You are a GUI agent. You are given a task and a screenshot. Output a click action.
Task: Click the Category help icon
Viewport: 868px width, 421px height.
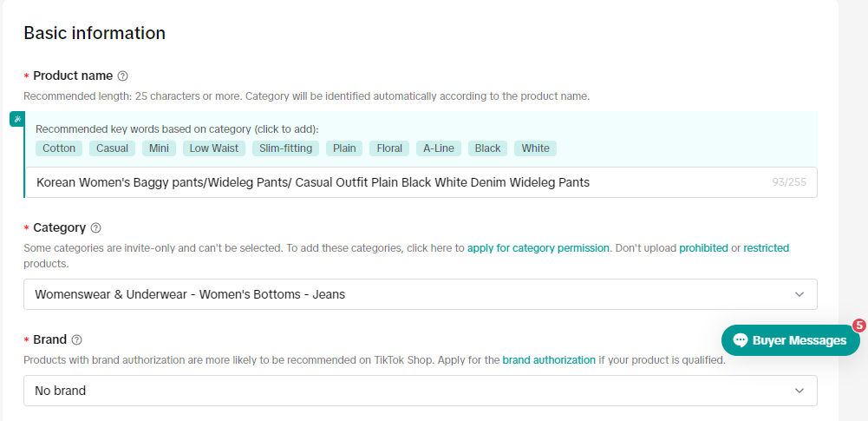click(96, 228)
